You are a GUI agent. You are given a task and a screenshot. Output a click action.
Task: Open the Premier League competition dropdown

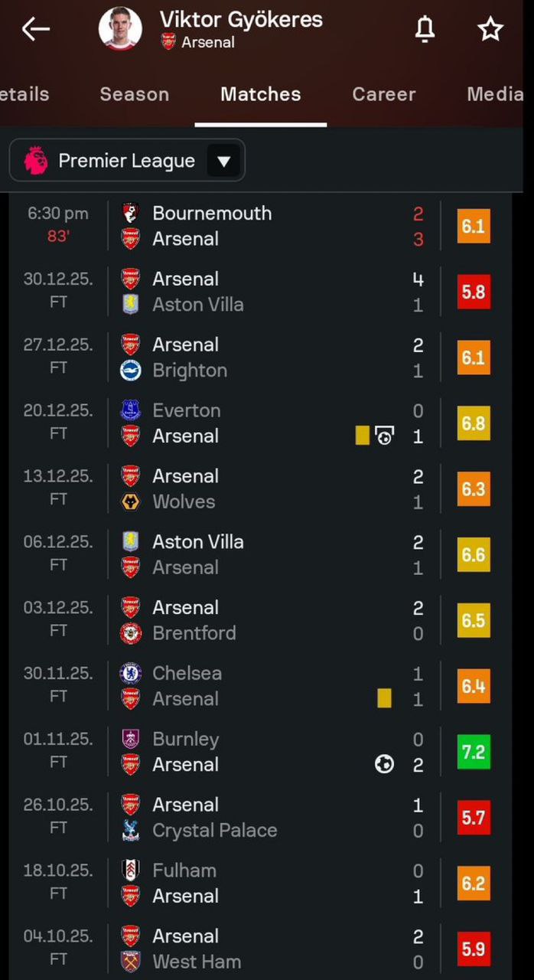tap(127, 161)
